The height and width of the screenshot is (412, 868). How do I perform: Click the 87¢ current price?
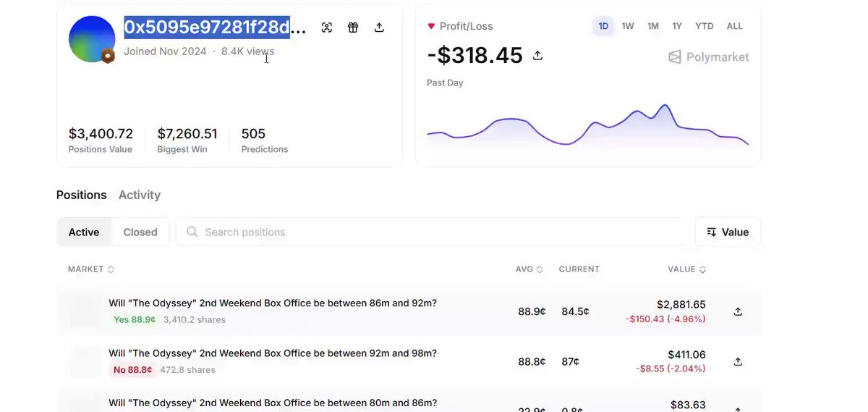pyautogui.click(x=571, y=361)
